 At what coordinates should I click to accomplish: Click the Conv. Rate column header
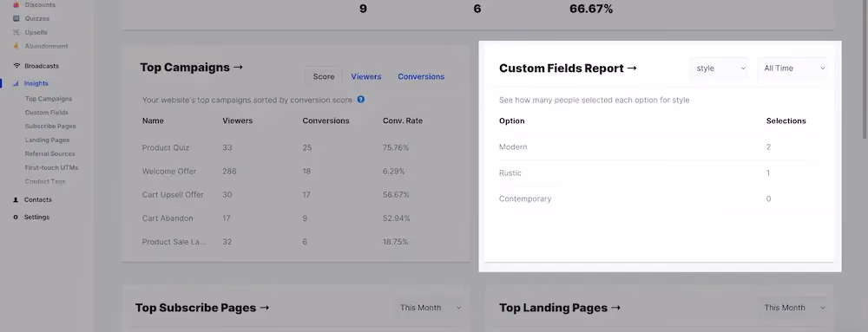pyautogui.click(x=403, y=120)
